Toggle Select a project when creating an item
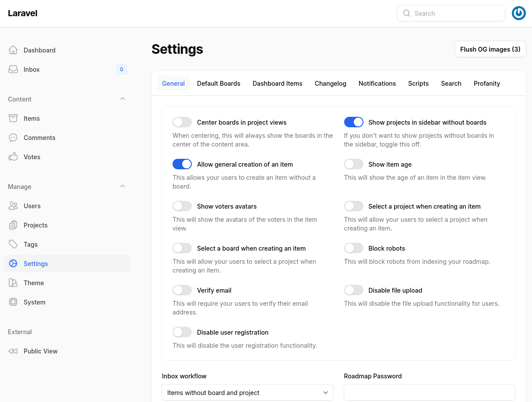 [x=354, y=206]
